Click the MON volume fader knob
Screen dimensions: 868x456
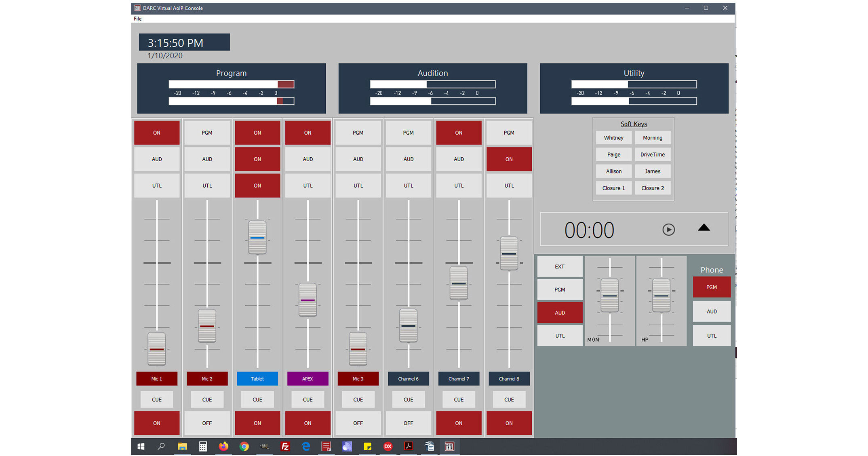tap(610, 296)
